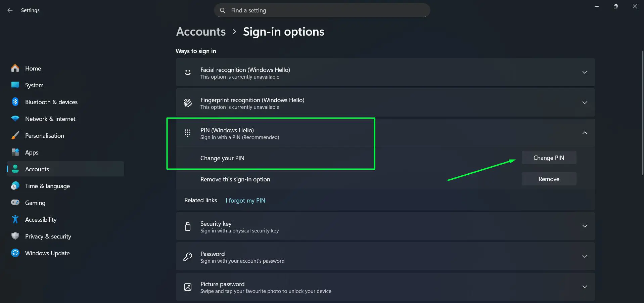Click the Gaming controller icon
Viewport: 644px width, 303px height.
(15, 203)
